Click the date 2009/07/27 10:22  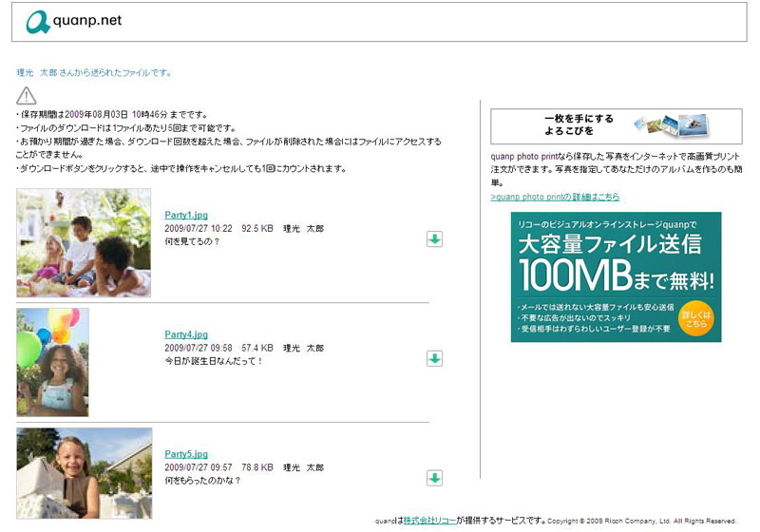click(x=199, y=228)
